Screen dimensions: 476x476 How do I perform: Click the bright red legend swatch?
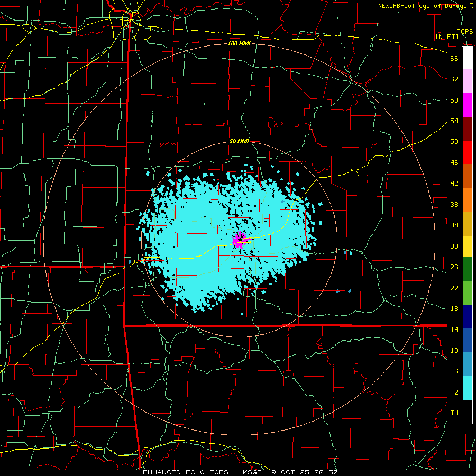[467, 152]
